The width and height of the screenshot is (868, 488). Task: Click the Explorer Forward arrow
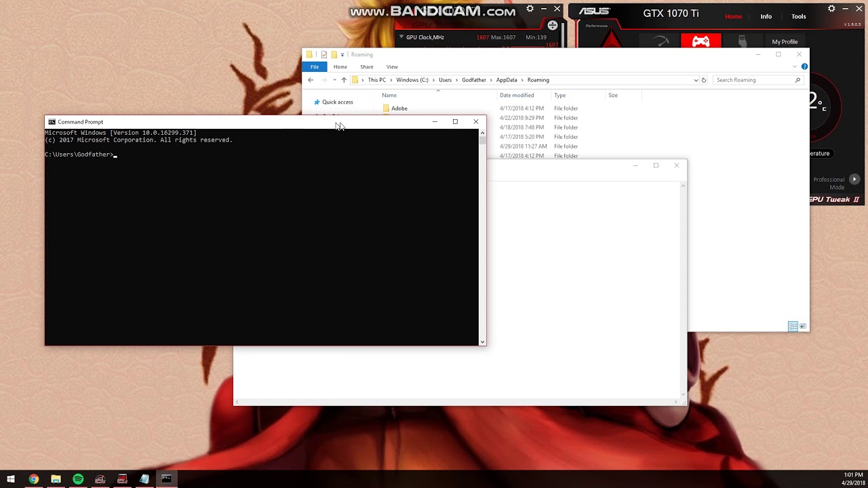coord(323,80)
